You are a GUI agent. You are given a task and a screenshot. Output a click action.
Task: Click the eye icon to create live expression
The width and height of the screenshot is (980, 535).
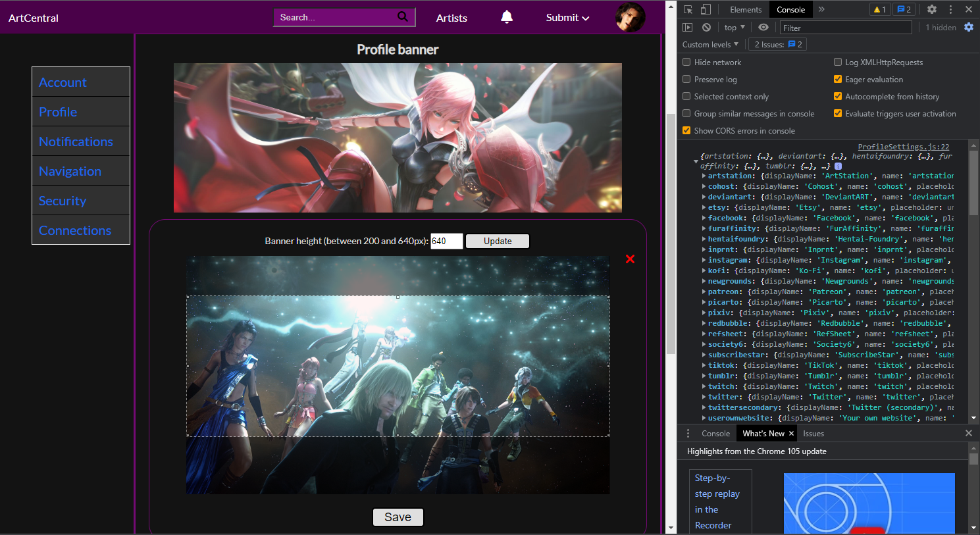[x=763, y=28]
